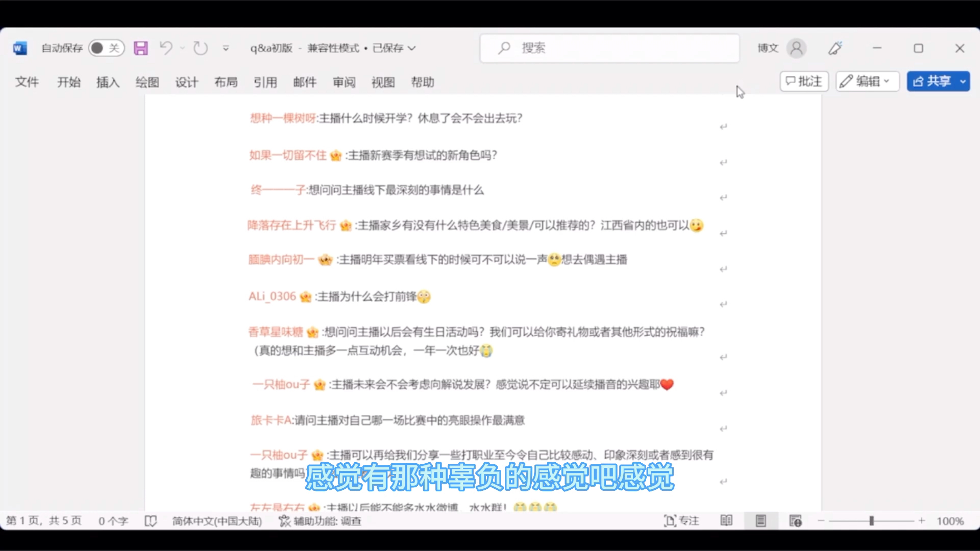The image size is (980, 551).
Task: Redo the last action
Action: click(201, 48)
